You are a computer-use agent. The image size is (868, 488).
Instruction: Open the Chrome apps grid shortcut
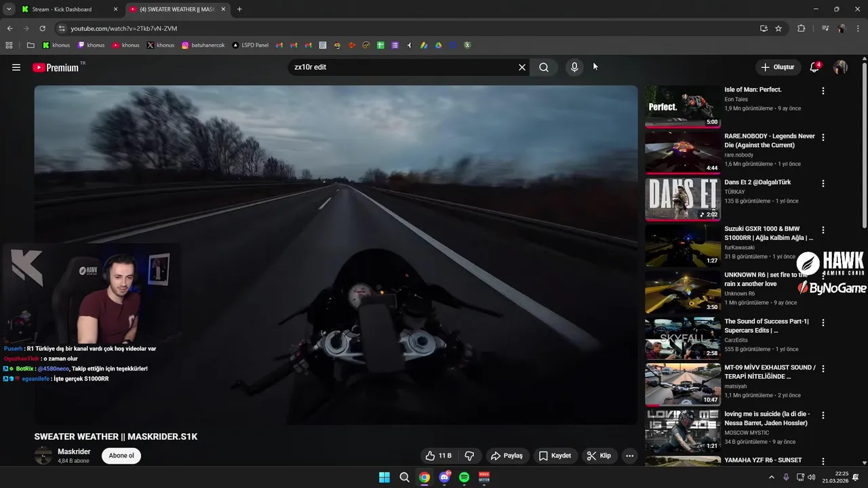[9, 45]
